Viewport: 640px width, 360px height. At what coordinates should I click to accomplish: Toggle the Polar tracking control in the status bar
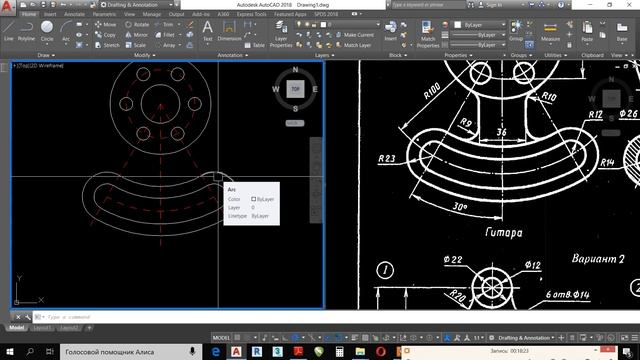(297, 338)
